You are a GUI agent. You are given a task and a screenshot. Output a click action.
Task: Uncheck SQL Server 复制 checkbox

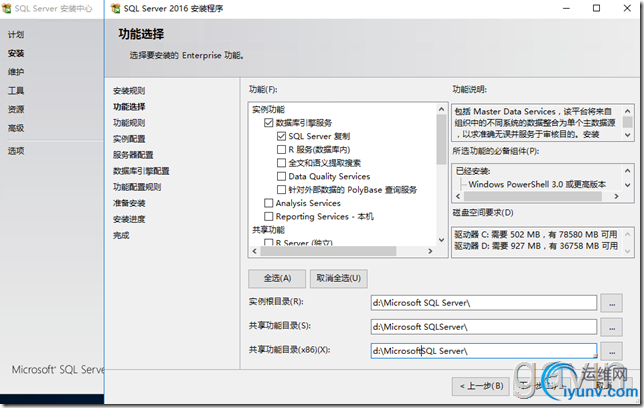click(281, 136)
